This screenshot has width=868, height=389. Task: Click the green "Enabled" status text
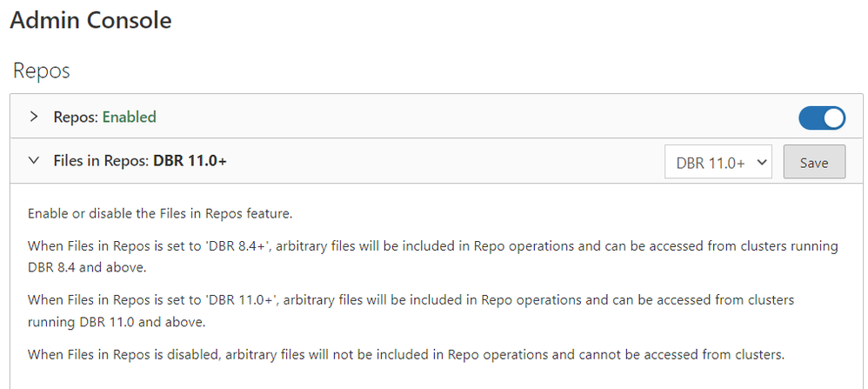pos(130,117)
